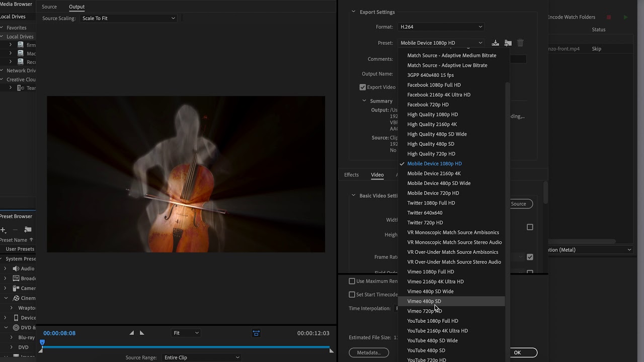Collapse the Summary section

pos(365,101)
